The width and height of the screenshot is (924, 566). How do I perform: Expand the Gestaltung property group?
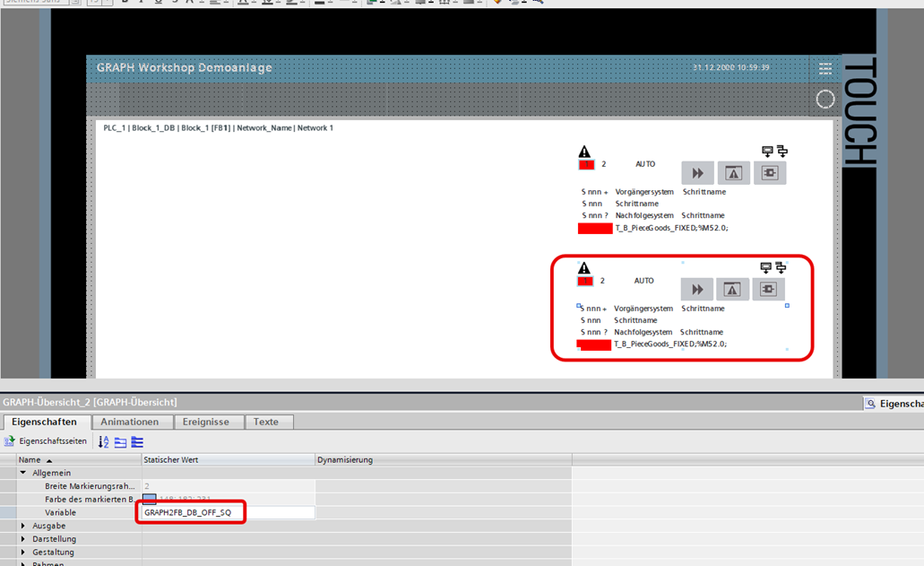point(23,552)
